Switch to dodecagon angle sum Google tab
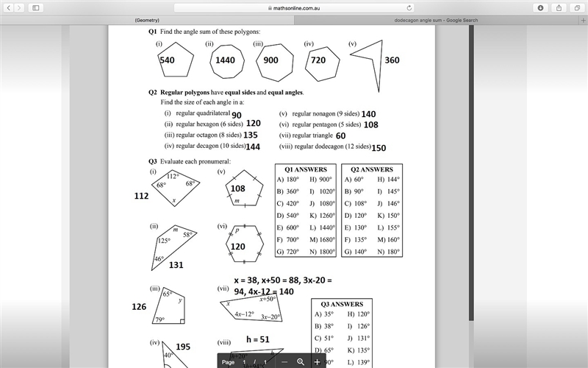 pos(436,21)
